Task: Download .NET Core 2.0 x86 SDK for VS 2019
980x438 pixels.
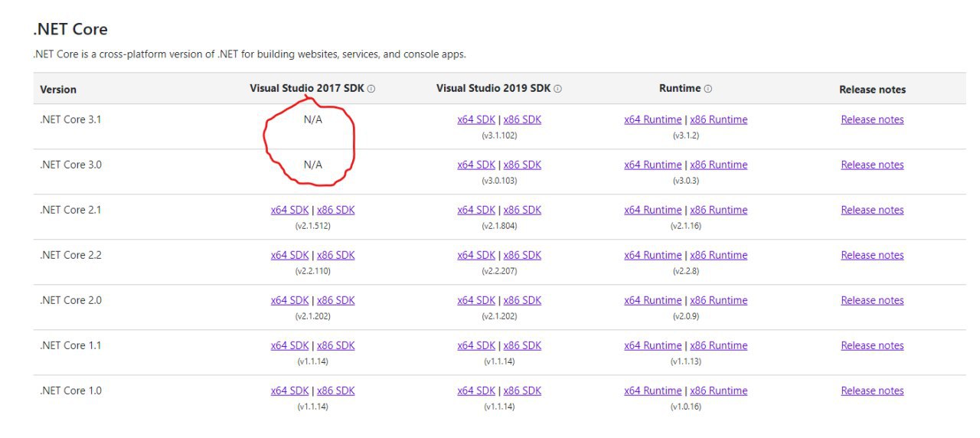Action: click(523, 300)
